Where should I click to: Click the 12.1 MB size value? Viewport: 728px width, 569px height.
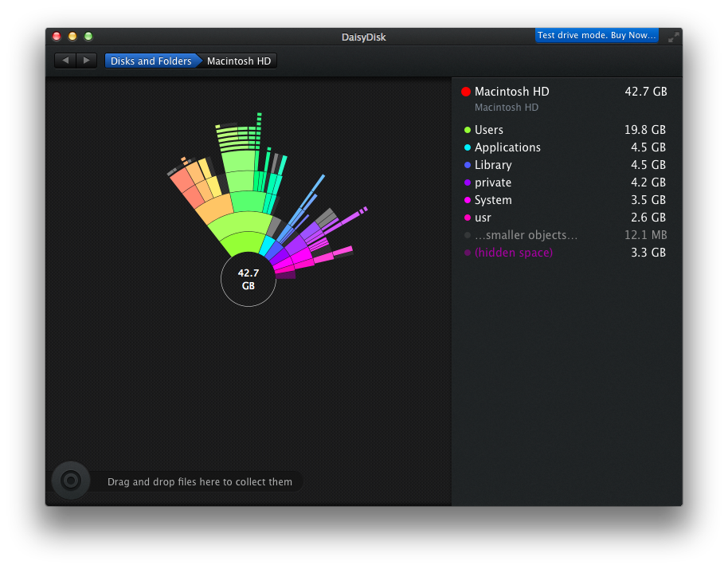click(645, 235)
